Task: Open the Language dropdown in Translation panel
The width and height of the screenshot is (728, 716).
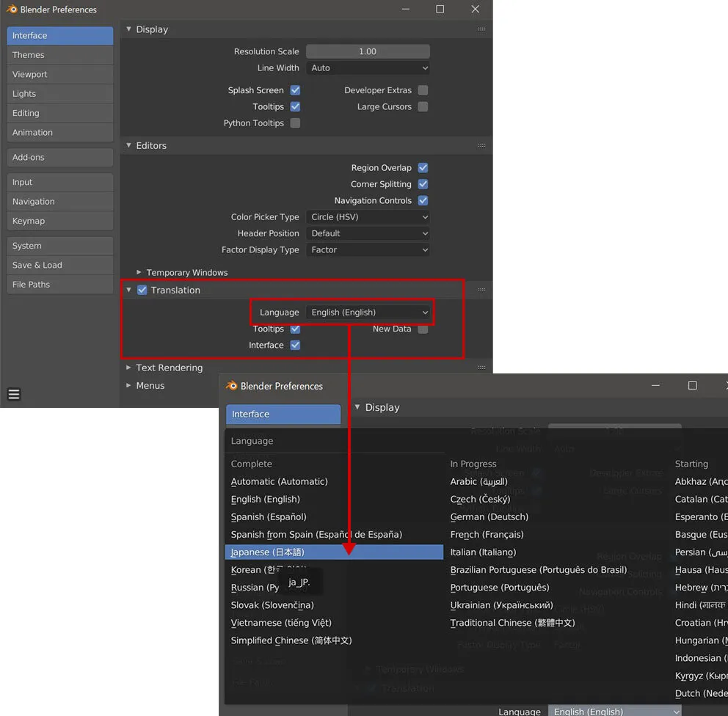Action: pos(368,313)
